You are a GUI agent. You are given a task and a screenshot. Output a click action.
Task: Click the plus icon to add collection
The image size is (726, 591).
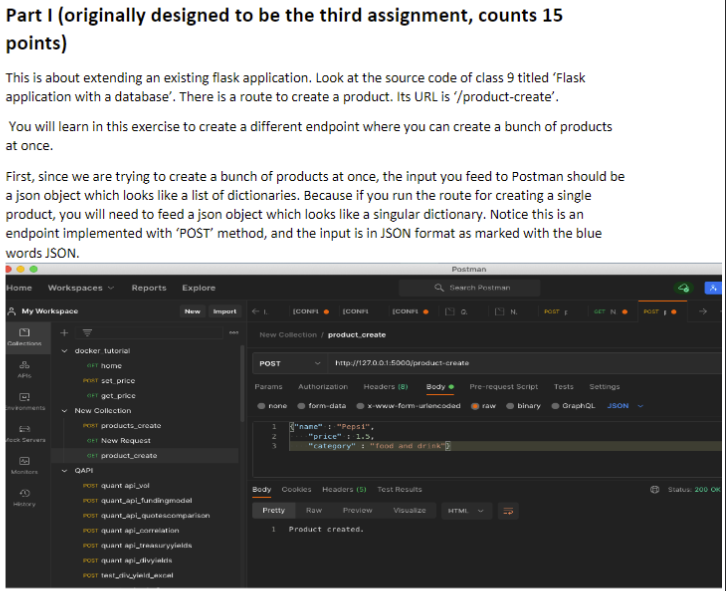point(64,333)
